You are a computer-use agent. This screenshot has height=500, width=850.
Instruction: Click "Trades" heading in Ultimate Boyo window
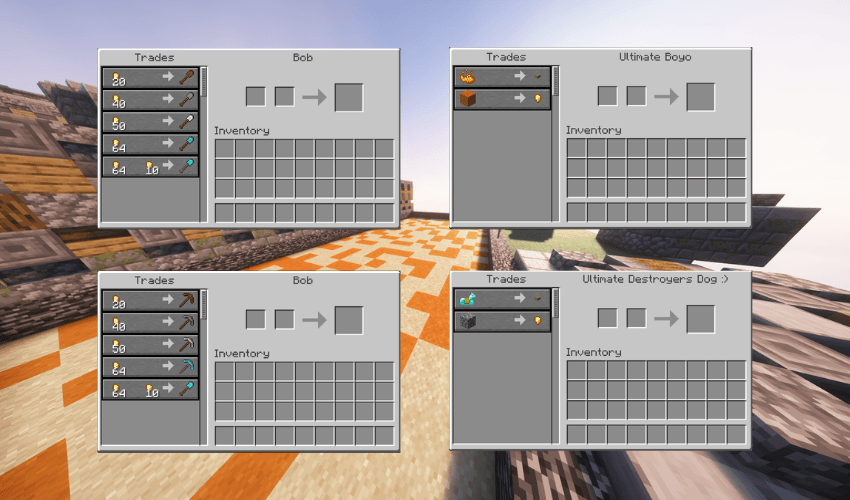[506, 57]
